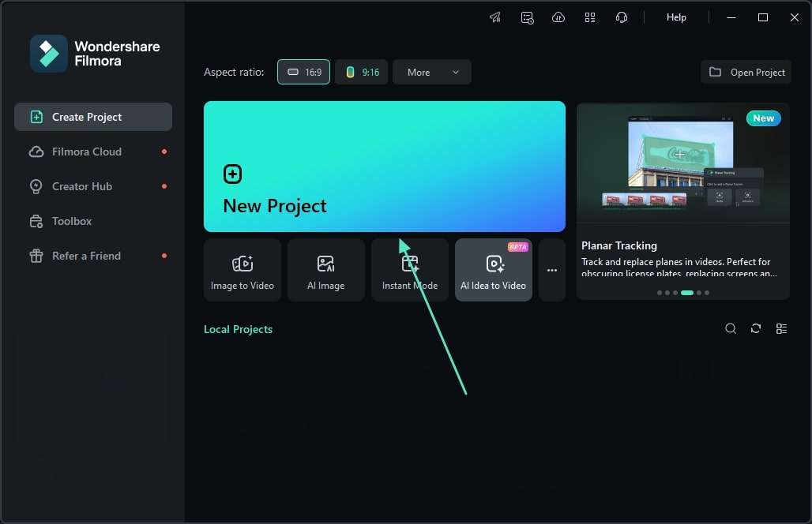Start a New Project
The image size is (812, 524).
[384, 167]
